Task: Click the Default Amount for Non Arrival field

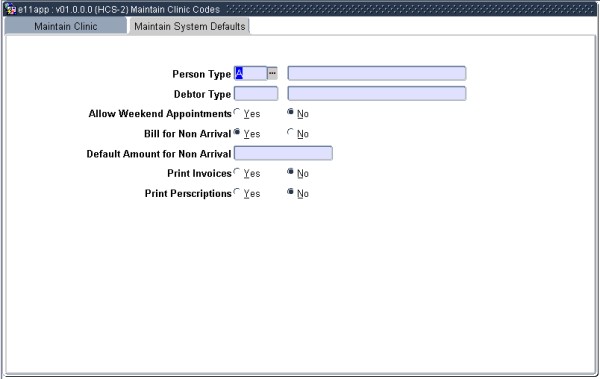Action: (x=283, y=153)
